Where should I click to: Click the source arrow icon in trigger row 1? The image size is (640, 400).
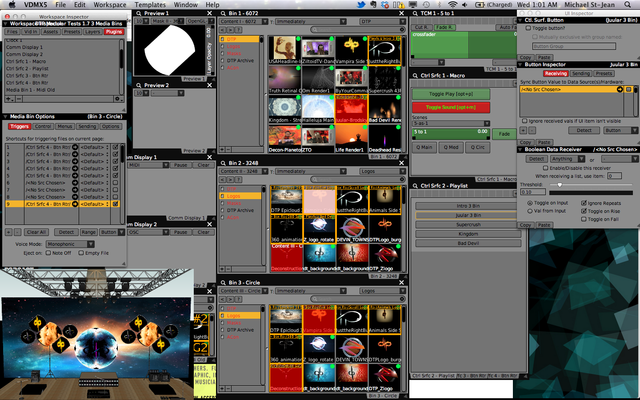75,147
